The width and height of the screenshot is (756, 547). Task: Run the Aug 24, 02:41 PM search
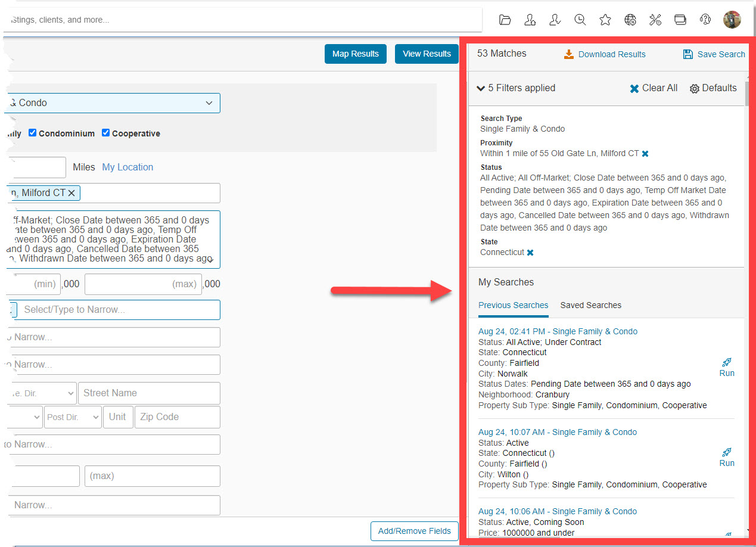pyautogui.click(x=727, y=367)
